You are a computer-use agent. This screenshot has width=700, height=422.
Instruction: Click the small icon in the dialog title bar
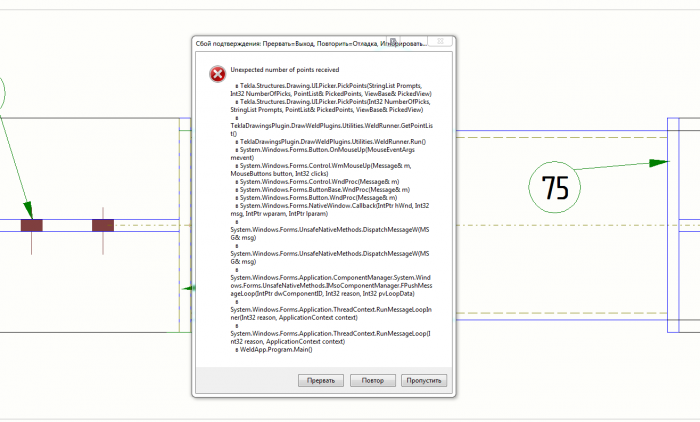click(x=393, y=42)
